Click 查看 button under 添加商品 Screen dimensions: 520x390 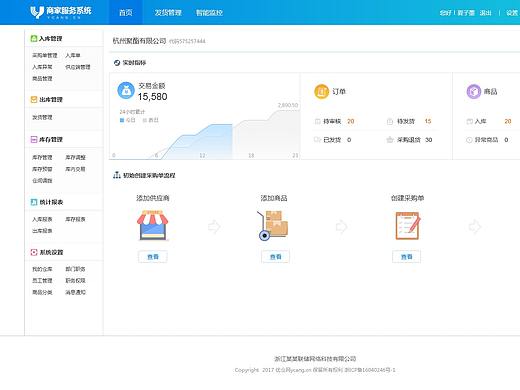[275, 257]
